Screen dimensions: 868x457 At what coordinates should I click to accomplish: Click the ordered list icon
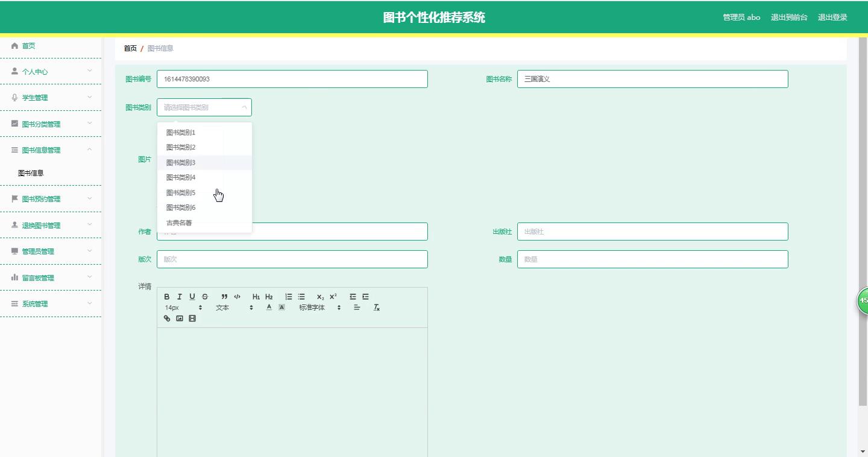click(x=289, y=297)
